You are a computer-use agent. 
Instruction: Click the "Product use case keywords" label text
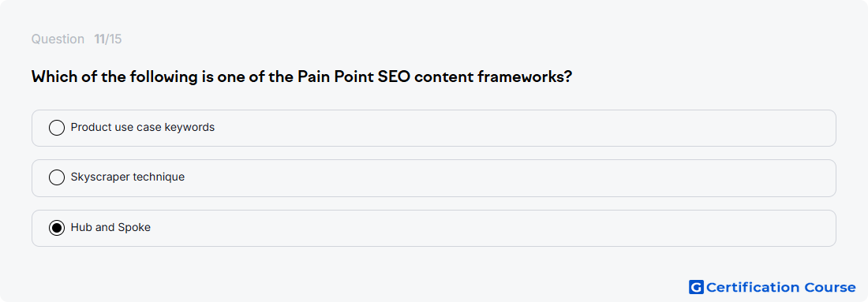tap(142, 127)
